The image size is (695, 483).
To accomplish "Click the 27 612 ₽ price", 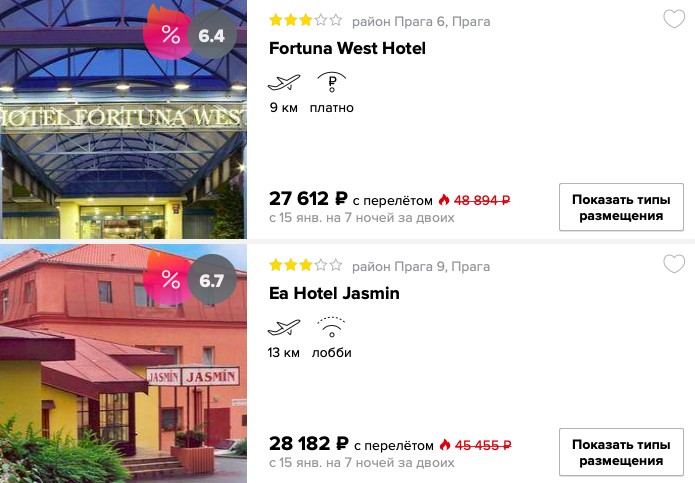I will pos(308,199).
